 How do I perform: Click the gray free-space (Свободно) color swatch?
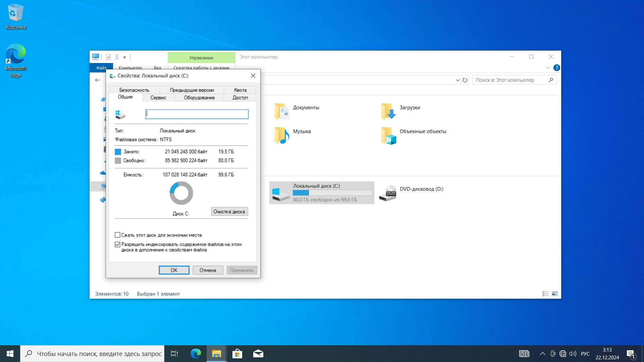point(118,161)
